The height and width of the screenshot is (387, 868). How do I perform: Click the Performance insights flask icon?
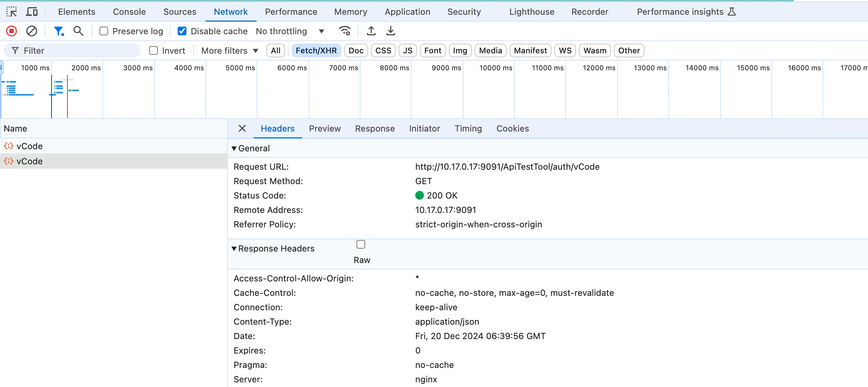(x=732, y=12)
